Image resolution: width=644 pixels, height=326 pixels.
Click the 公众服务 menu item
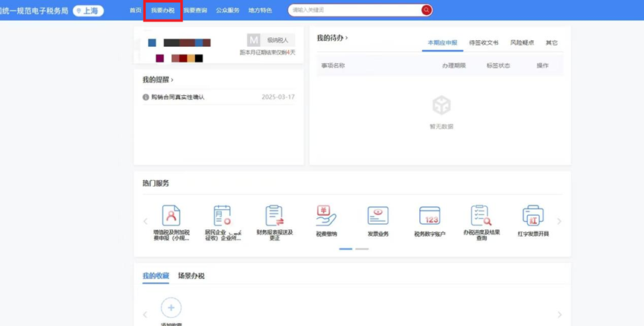pos(228,10)
